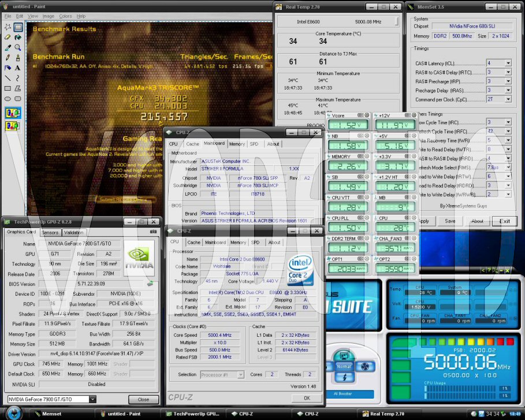Switch to the Sensors tab in GPU-Z
Screen dimensions: 525x420
coord(50,232)
